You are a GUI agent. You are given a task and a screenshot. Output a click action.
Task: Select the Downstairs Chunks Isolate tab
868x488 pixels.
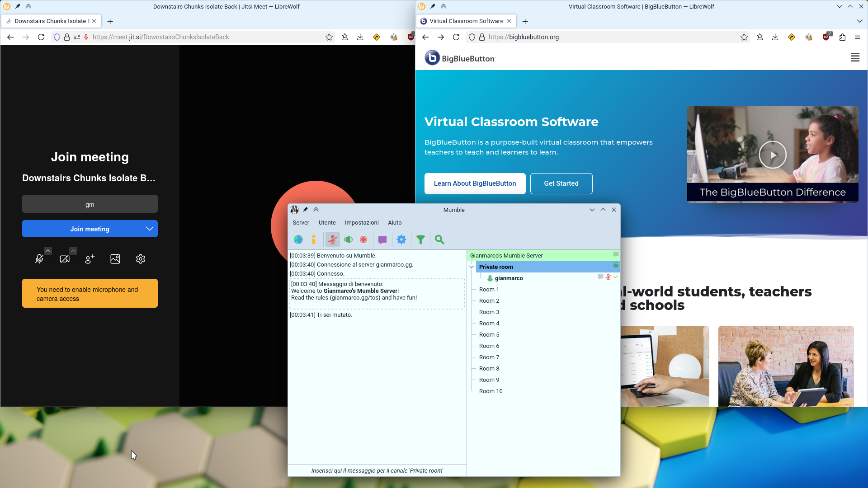click(x=52, y=21)
